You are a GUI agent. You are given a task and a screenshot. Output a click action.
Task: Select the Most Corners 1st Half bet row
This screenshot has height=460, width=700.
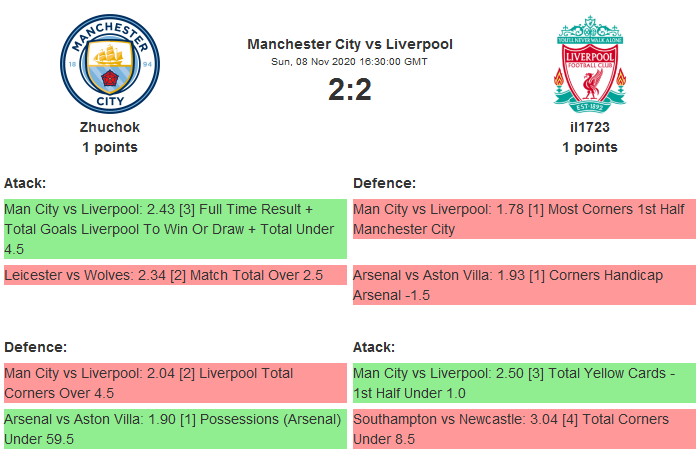(x=524, y=219)
